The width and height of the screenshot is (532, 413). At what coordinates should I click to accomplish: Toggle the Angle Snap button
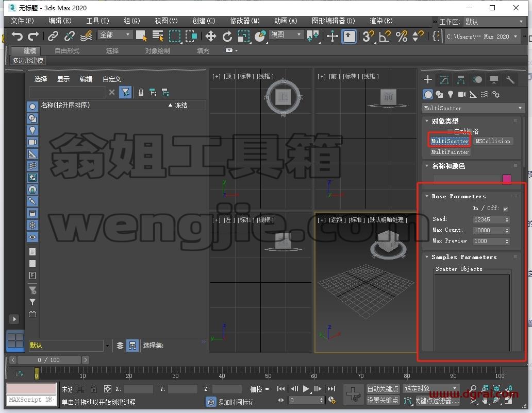point(385,36)
